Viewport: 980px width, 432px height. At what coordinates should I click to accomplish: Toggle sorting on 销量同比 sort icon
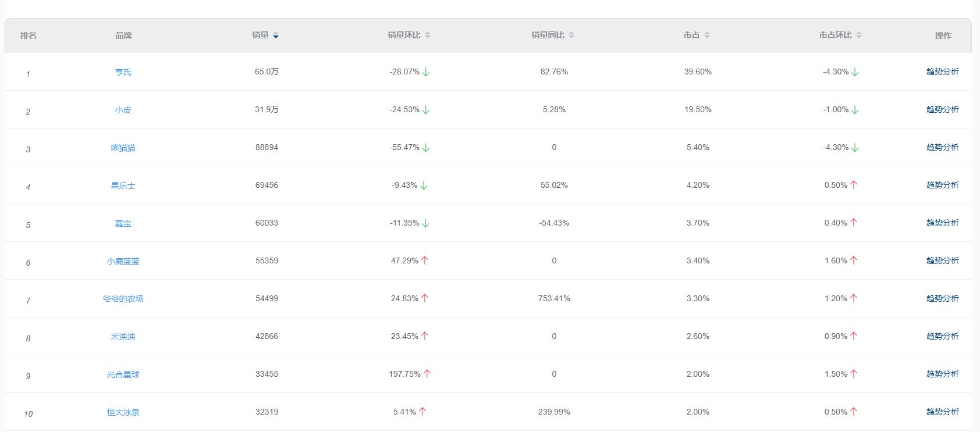(x=571, y=35)
